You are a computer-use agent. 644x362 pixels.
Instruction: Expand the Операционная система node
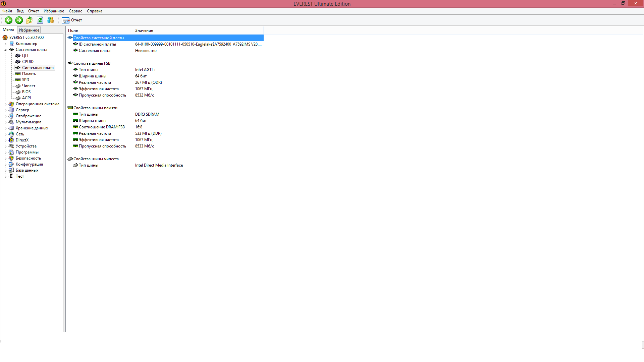click(x=5, y=104)
